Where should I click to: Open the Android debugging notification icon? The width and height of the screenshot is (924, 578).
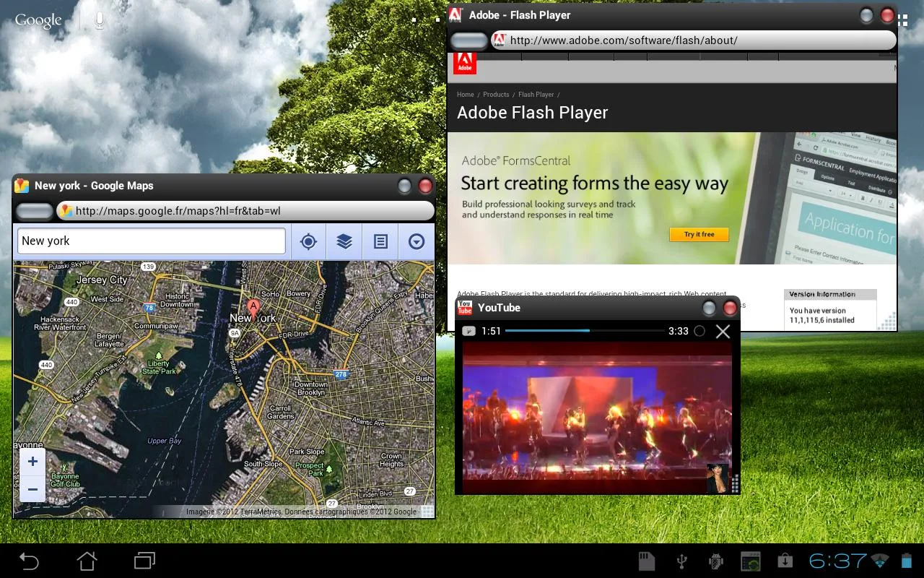[716, 561]
